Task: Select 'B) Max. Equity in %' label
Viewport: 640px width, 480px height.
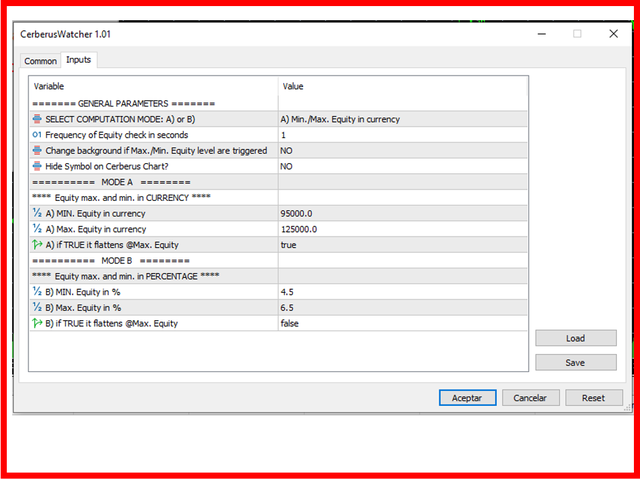Action: point(83,308)
